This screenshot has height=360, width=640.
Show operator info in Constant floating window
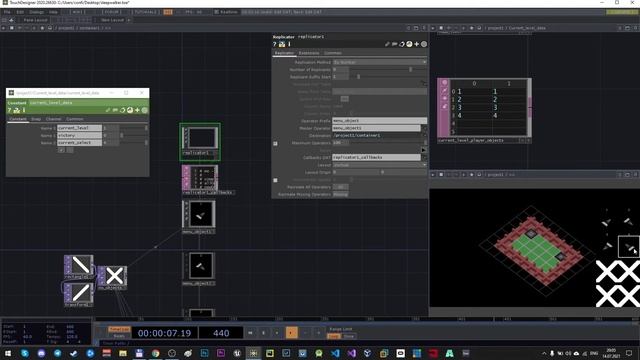(24, 110)
